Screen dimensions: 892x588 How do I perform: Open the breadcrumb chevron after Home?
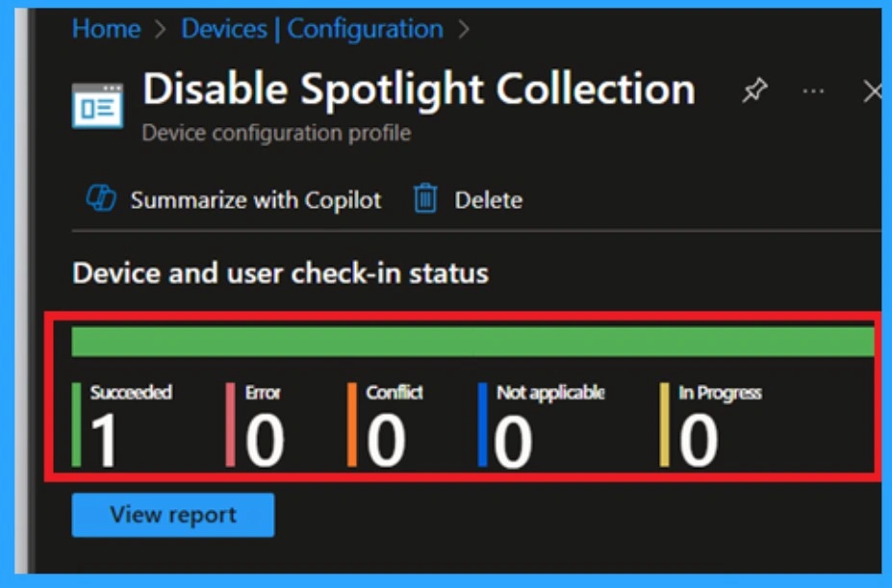pos(158,29)
